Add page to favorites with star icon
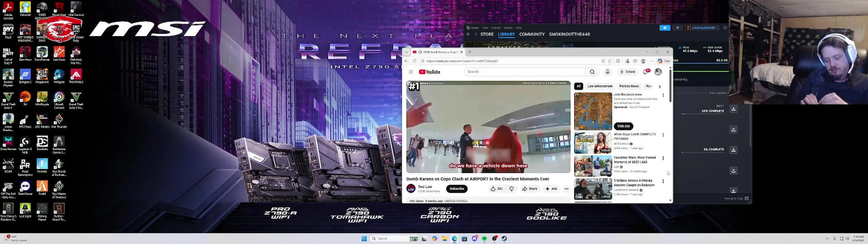868x244 pixels. (610, 61)
